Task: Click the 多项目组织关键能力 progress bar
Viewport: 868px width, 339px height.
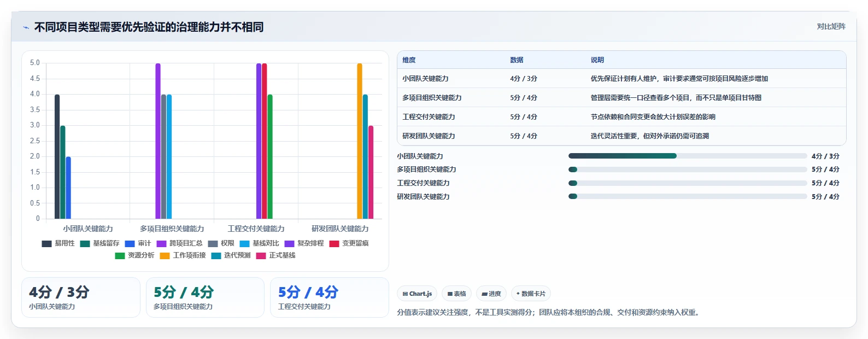Action: pyautogui.click(x=688, y=169)
